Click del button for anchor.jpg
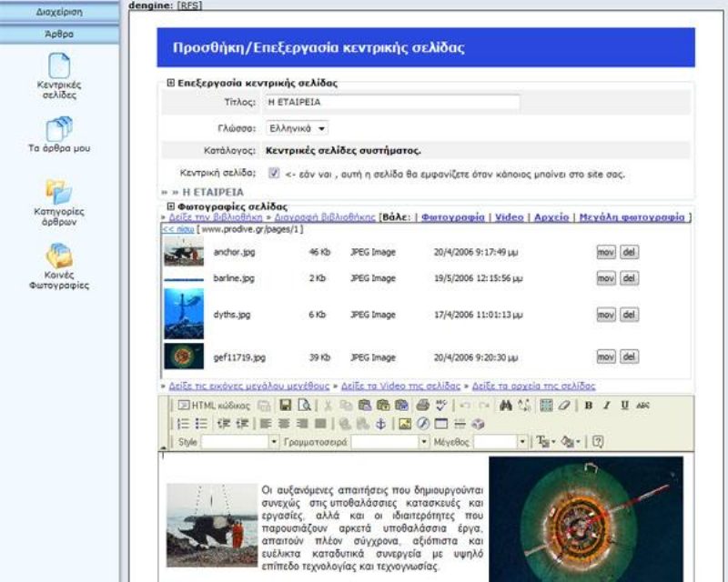This screenshot has height=582, width=728. coord(629,252)
